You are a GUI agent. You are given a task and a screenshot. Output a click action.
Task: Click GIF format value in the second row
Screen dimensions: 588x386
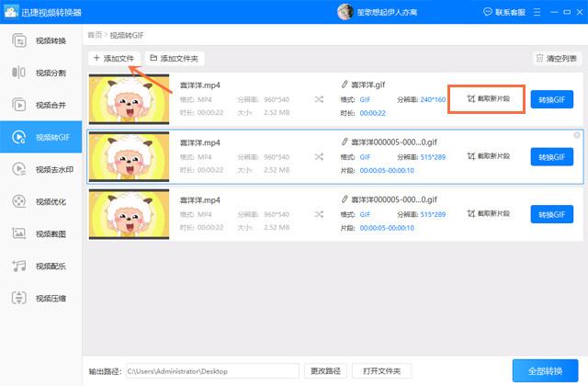pos(365,157)
